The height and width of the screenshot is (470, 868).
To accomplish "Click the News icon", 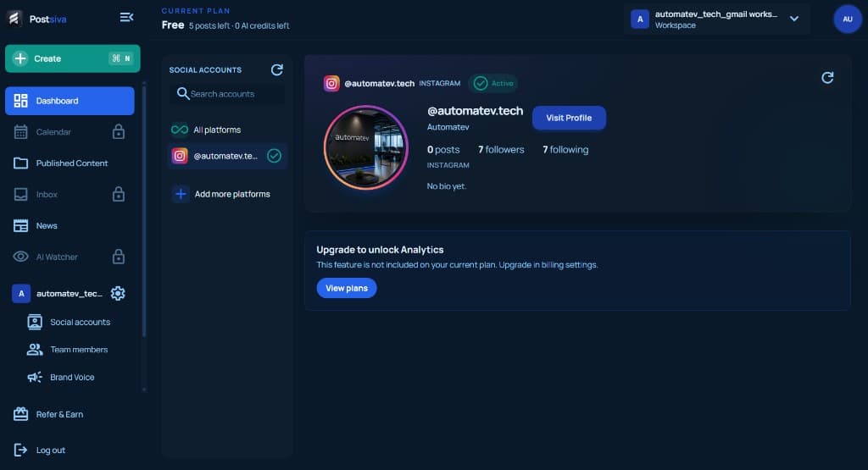I will (x=20, y=225).
